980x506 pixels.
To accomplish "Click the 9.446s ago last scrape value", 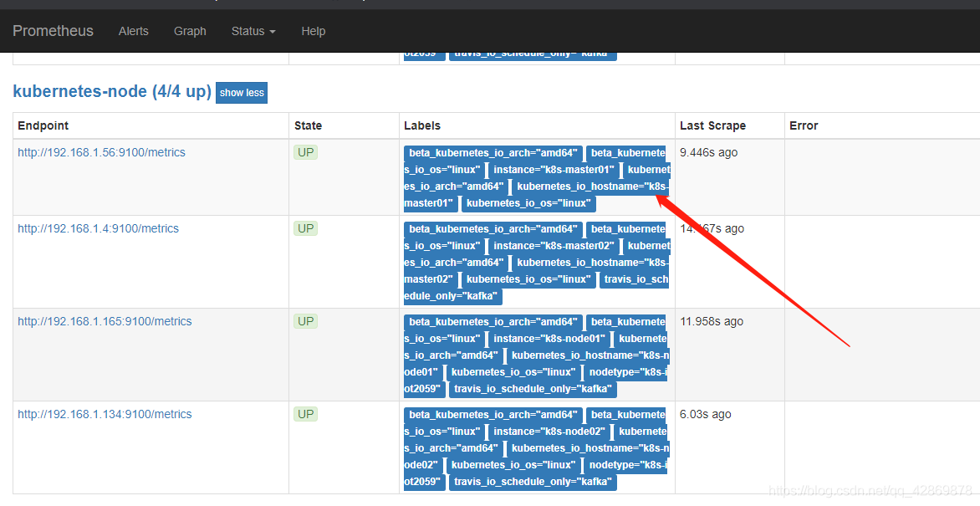I will click(709, 152).
